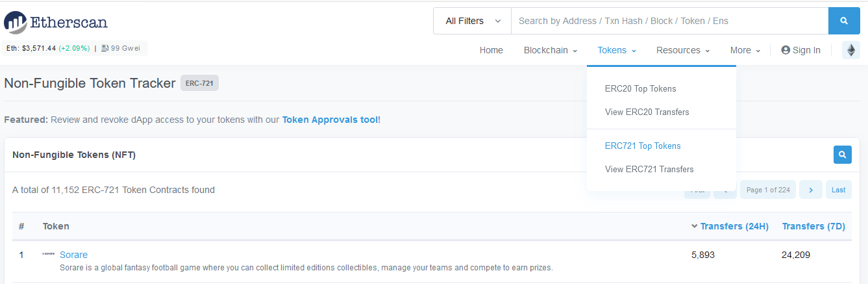The image size is (868, 284).
Task: Click the Sorare description text
Action: coord(306,267)
